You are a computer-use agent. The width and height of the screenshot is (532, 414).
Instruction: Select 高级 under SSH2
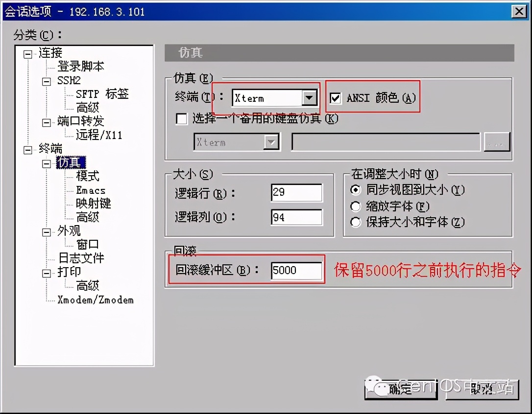[88, 108]
